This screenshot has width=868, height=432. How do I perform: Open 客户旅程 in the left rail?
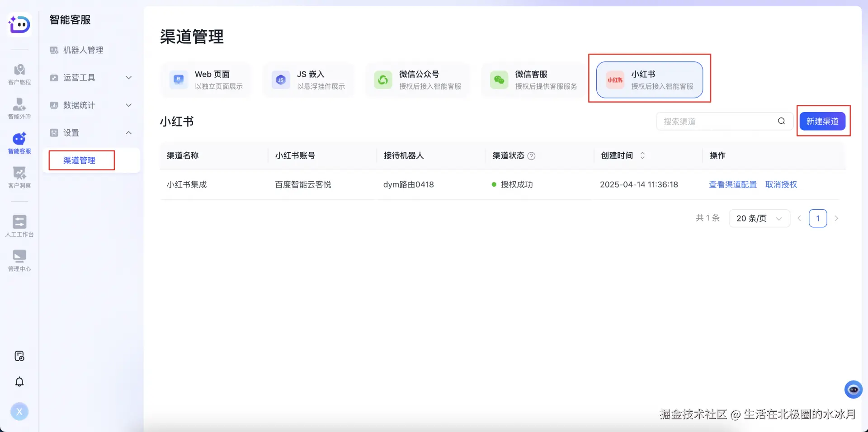pos(19,74)
